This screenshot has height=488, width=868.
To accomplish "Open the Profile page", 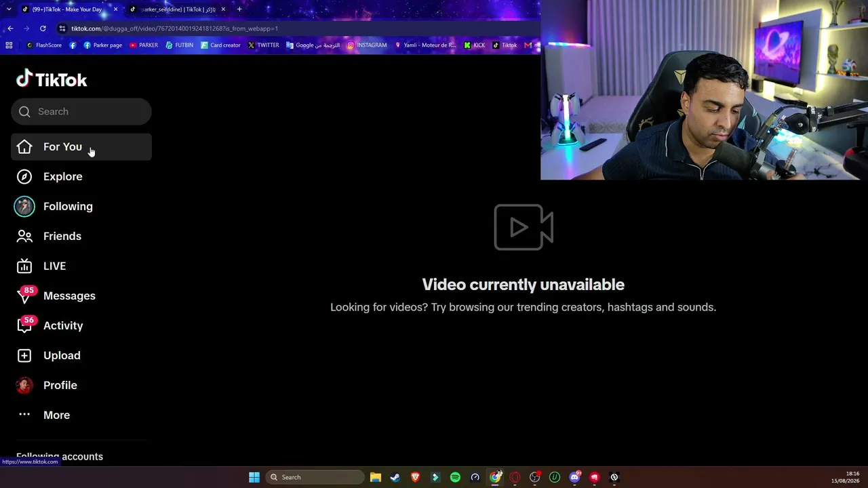I will [81, 386].
